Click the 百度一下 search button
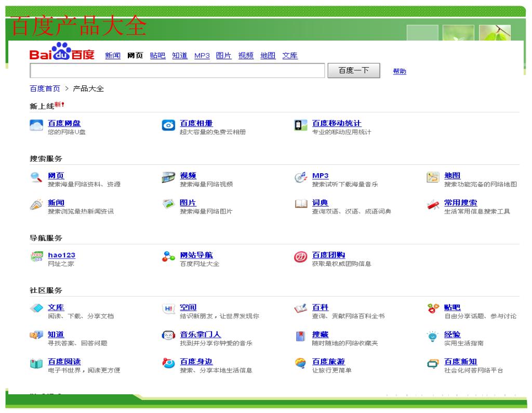This screenshot has height=413, width=532. (x=354, y=71)
